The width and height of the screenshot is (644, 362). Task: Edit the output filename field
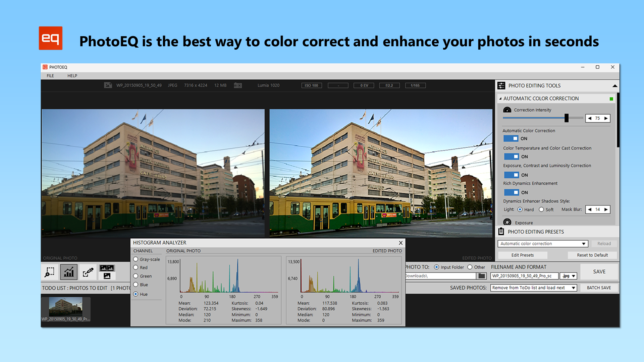524,276
